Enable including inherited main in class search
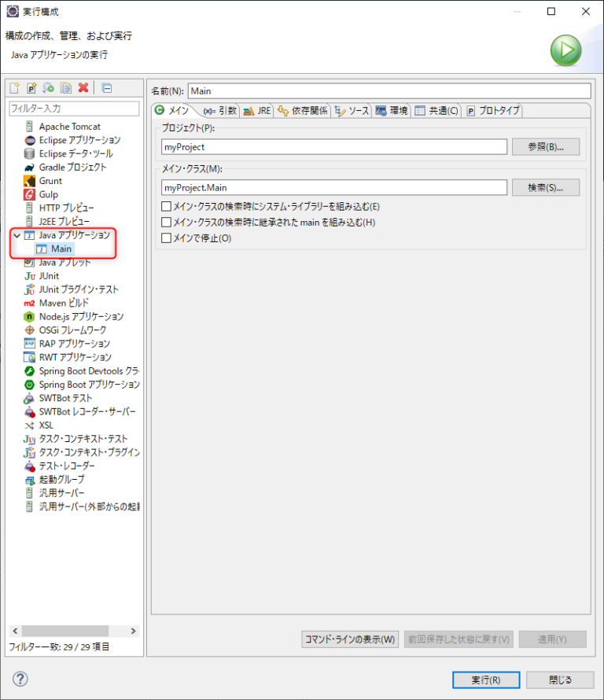The height and width of the screenshot is (700, 604). (166, 223)
